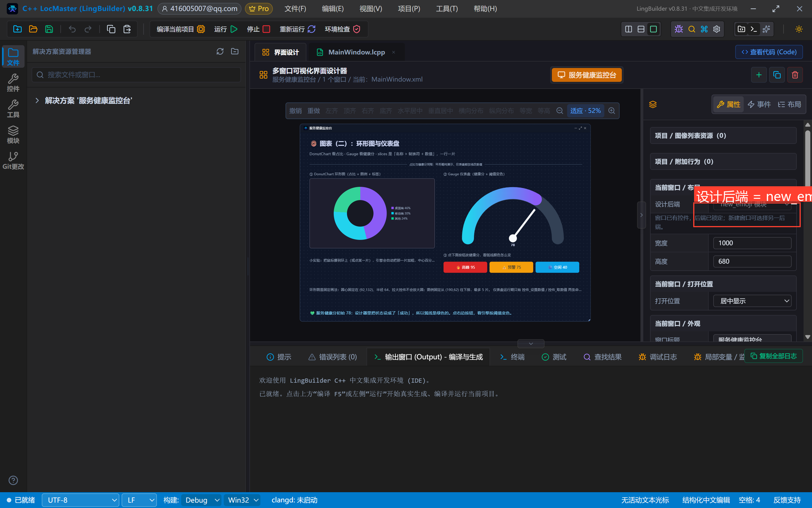Click 复制全部日志 button
This screenshot has height=508, width=812.
pyautogui.click(x=773, y=356)
